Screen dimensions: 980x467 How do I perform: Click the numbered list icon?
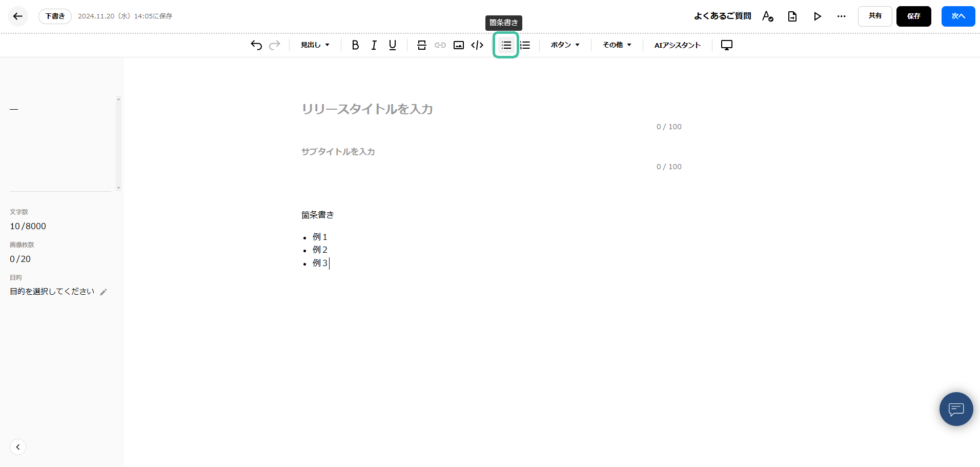click(525, 45)
